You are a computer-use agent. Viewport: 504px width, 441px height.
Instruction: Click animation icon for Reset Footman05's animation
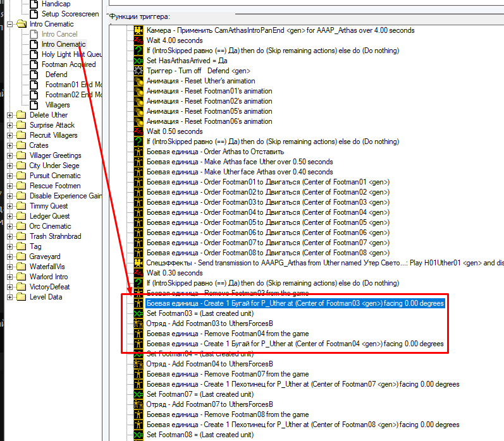[138, 111]
